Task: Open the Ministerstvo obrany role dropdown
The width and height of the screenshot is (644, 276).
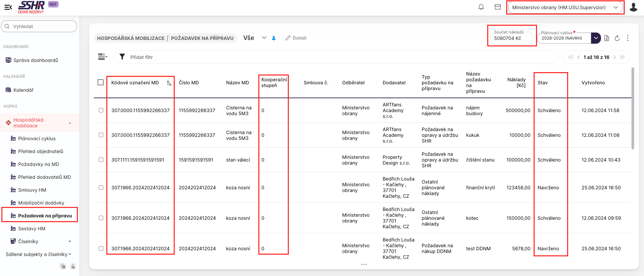Action: click(565, 7)
